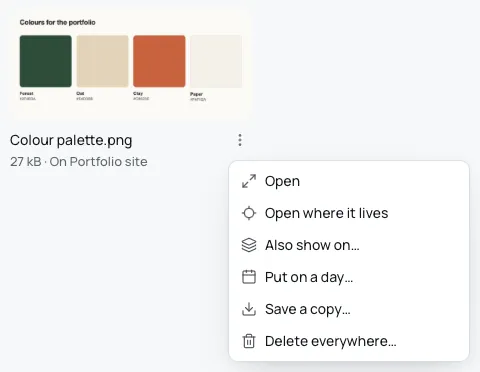Viewport: 480px width, 372px height.
Task: Click the calendar icon in menu
Action: point(249,277)
